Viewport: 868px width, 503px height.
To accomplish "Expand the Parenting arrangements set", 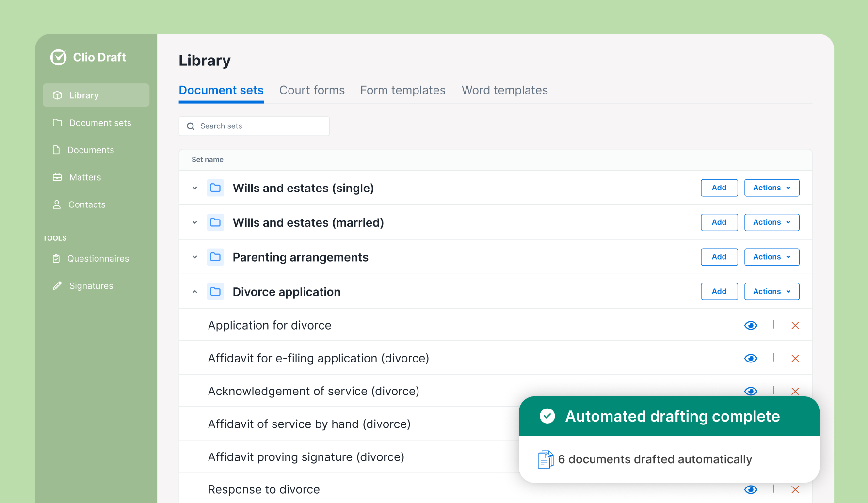I will [195, 257].
